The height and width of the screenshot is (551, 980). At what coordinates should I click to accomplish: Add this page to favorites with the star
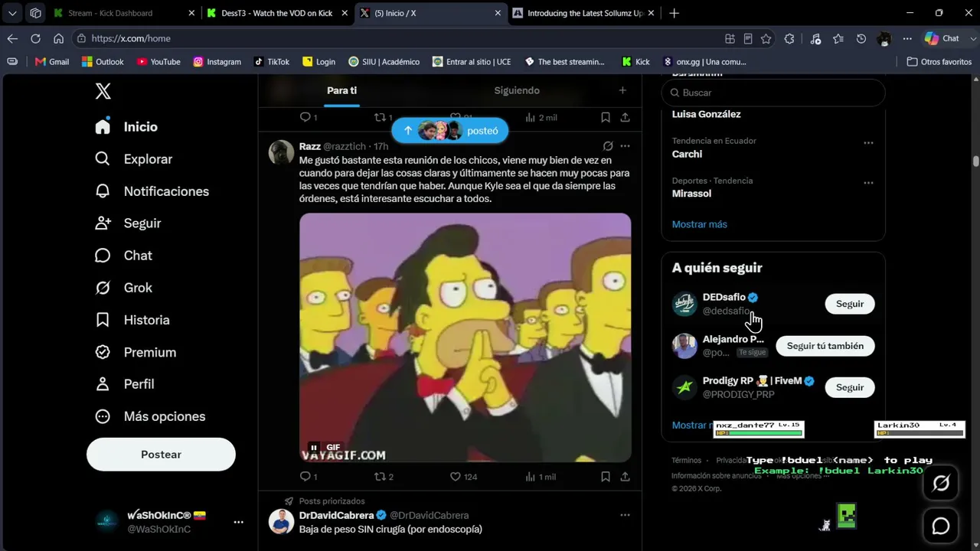point(766,38)
